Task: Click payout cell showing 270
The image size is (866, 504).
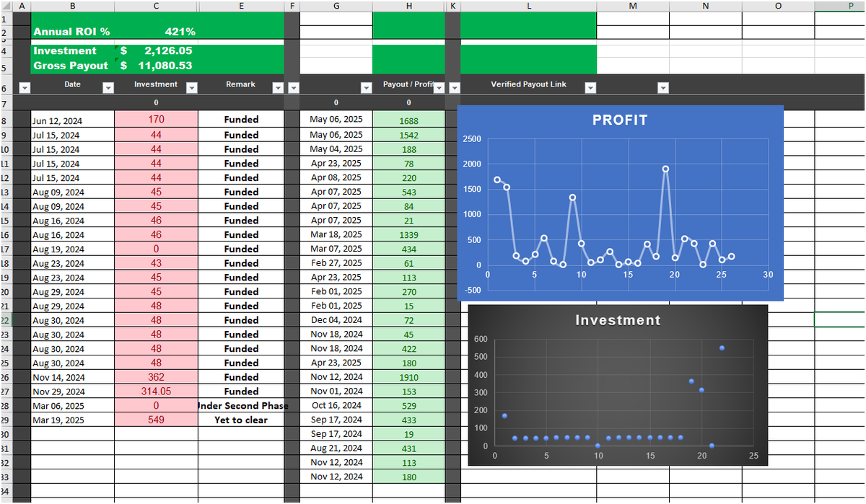Action: [x=408, y=292]
